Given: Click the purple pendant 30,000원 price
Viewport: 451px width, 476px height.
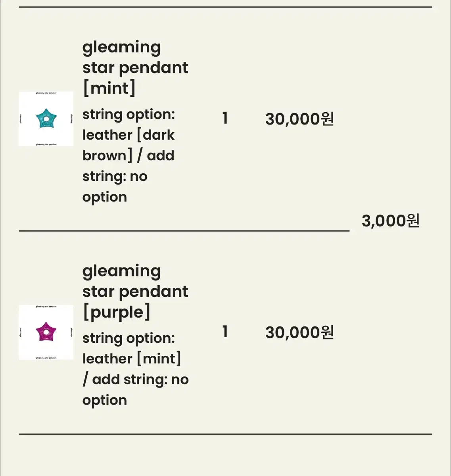Looking at the screenshot, I should tap(299, 332).
